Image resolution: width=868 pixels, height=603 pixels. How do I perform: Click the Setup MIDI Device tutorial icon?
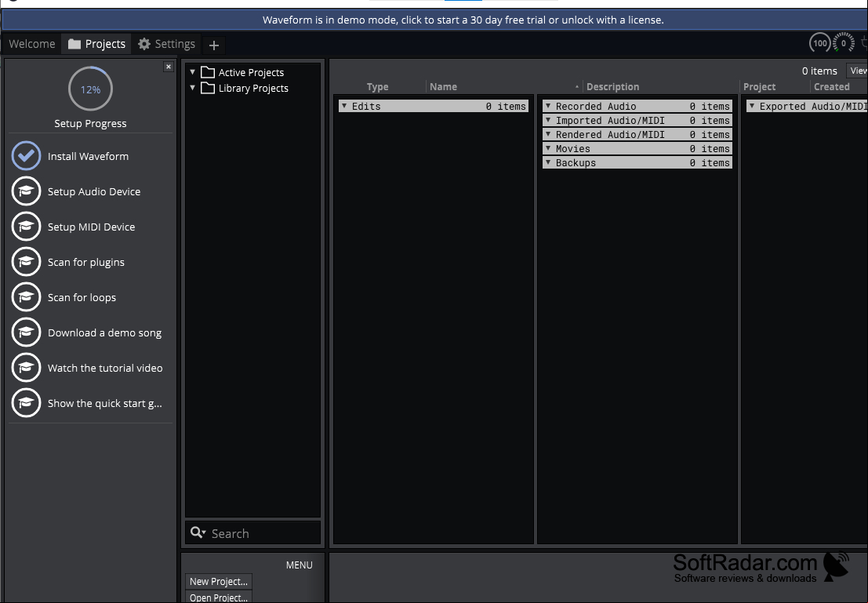26,227
